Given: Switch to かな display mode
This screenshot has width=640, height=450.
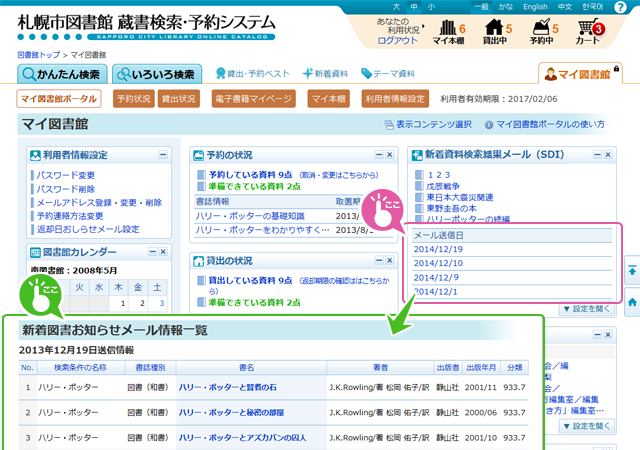Looking at the screenshot, I should click(505, 7).
